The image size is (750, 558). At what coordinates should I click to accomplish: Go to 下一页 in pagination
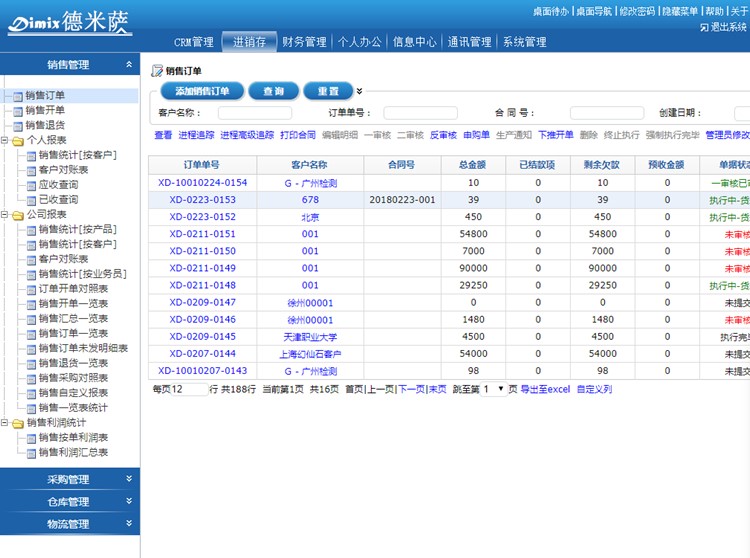click(412, 389)
